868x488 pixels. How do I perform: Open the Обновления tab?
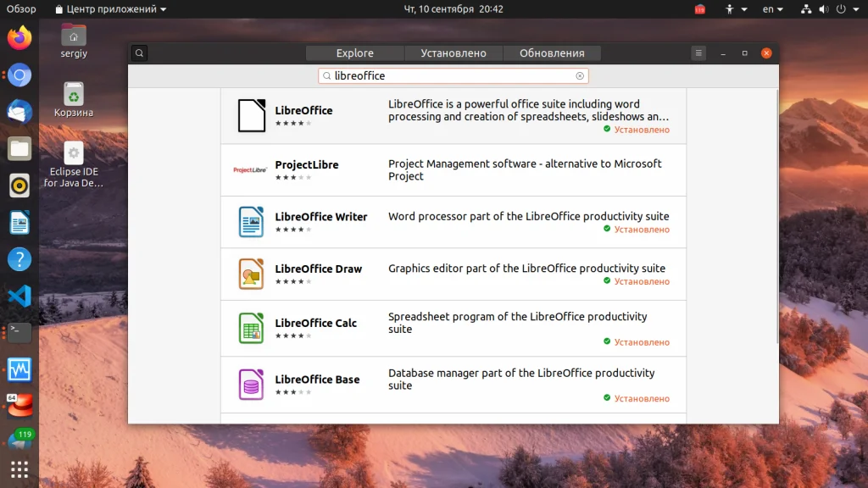tap(552, 53)
